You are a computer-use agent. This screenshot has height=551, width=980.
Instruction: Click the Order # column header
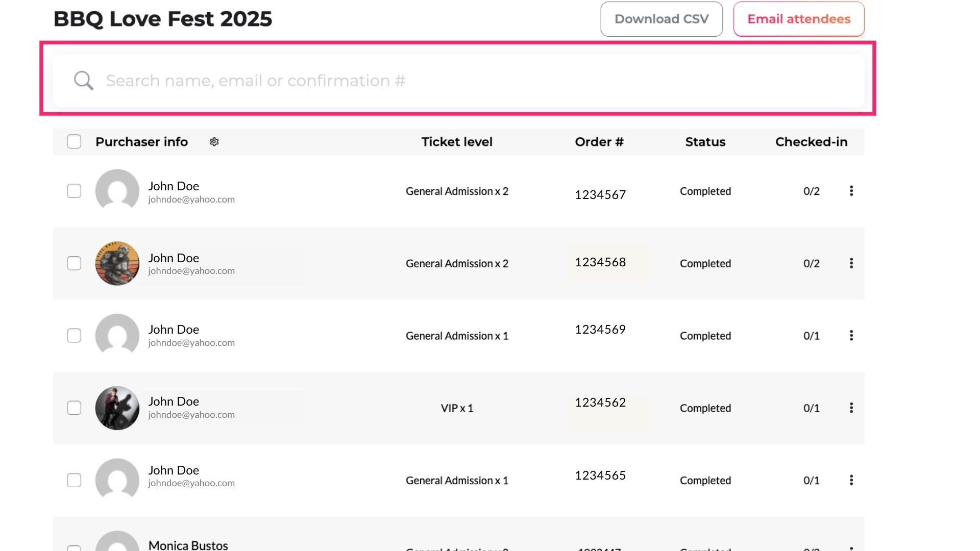coord(599,142)
